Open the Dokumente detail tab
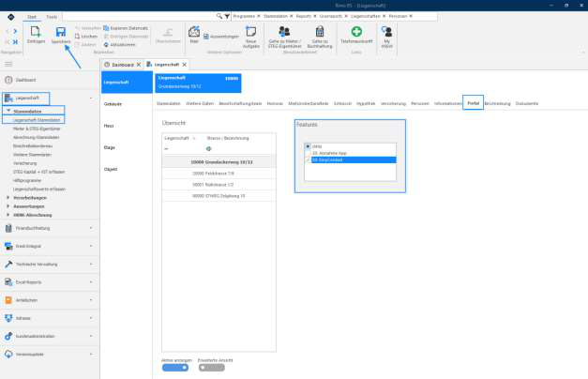Screen dimensions: 588x379 (x=527, y=103)
